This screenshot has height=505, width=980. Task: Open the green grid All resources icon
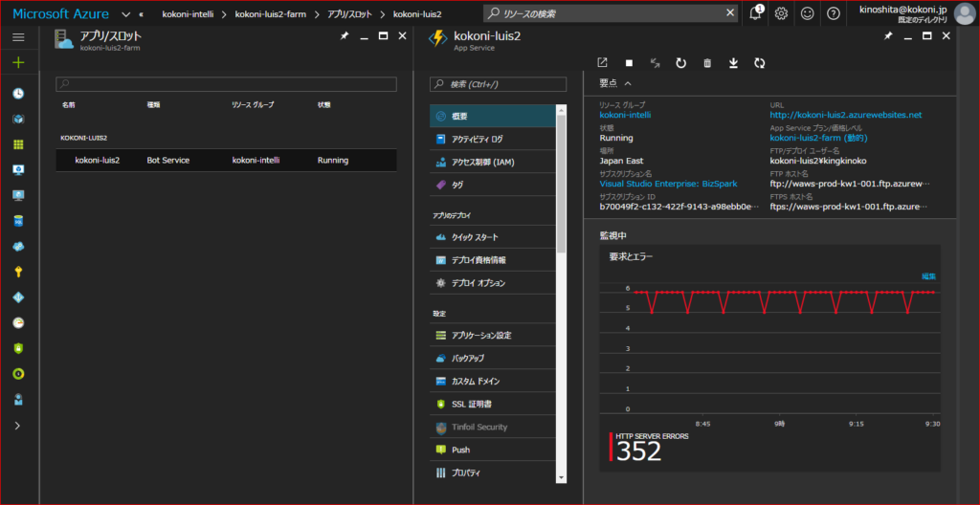click(x=18, y=144)
